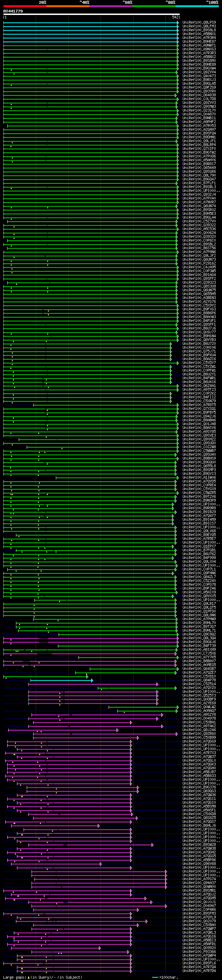Select the UniRef100_B9SFL6 label

point(199,963)
